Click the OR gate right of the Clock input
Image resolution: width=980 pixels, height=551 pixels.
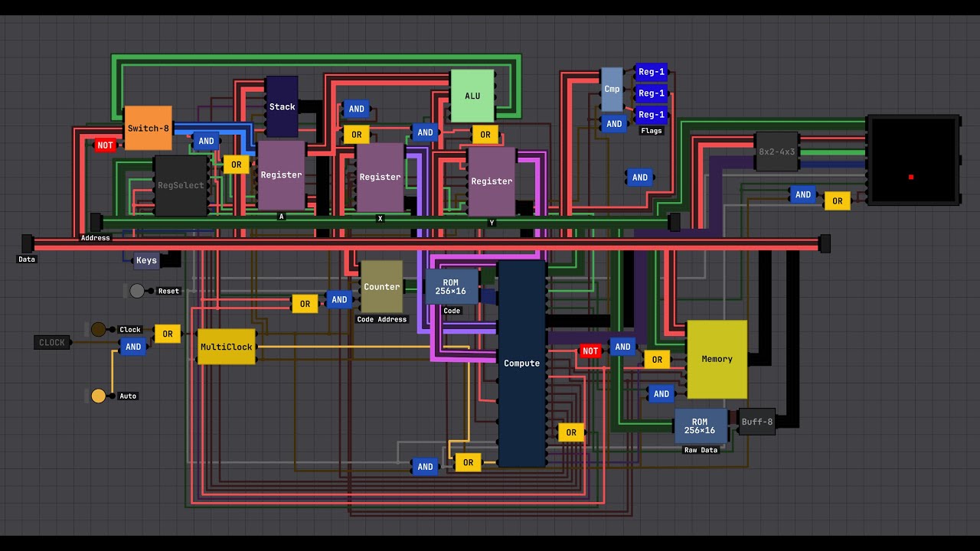tap(167, 334)
